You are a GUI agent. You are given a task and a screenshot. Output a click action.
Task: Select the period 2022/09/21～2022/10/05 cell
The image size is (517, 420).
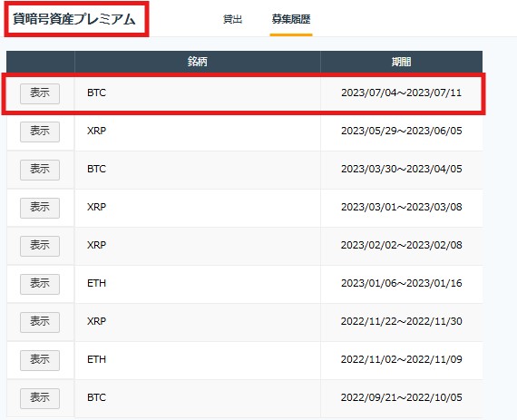pyautogui.click(x=401, y=397)
